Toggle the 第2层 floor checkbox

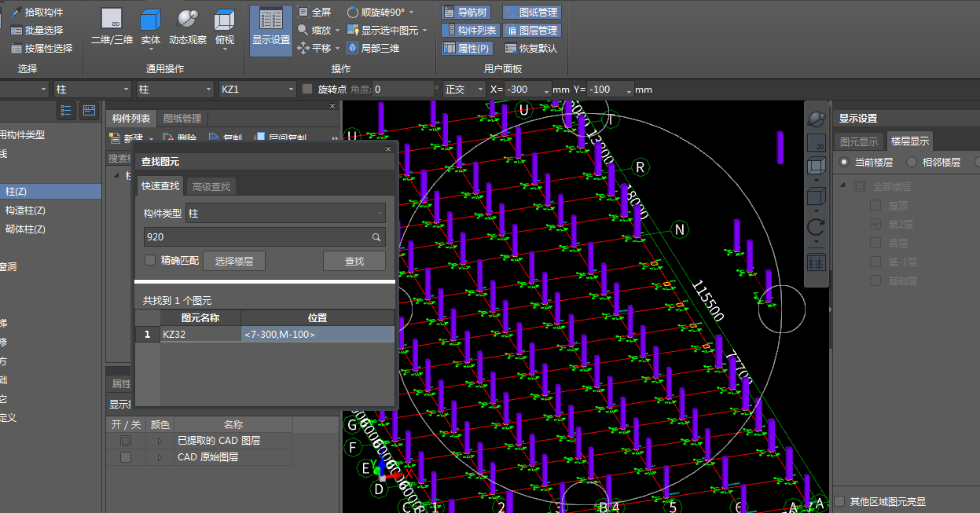pos(875,224)
